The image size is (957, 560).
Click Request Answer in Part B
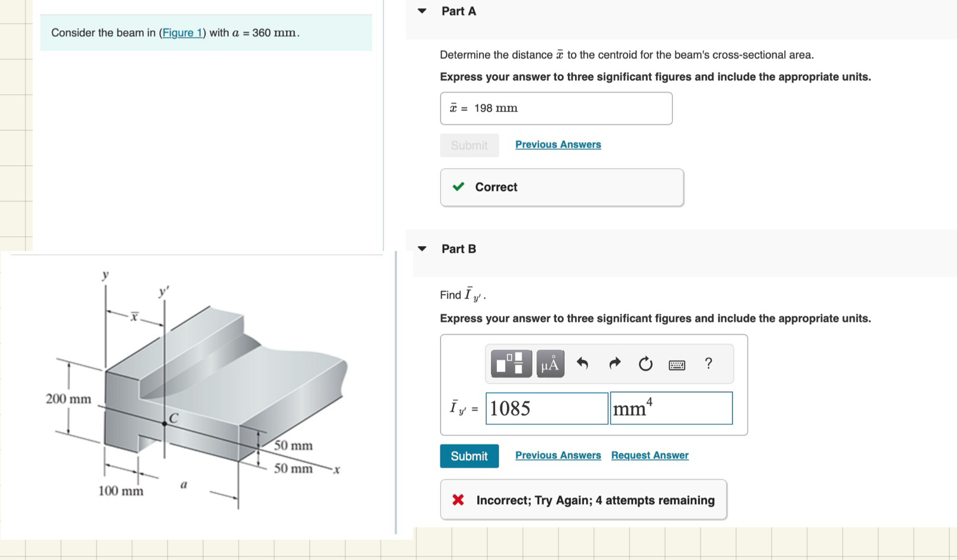[x=649, y=455]
